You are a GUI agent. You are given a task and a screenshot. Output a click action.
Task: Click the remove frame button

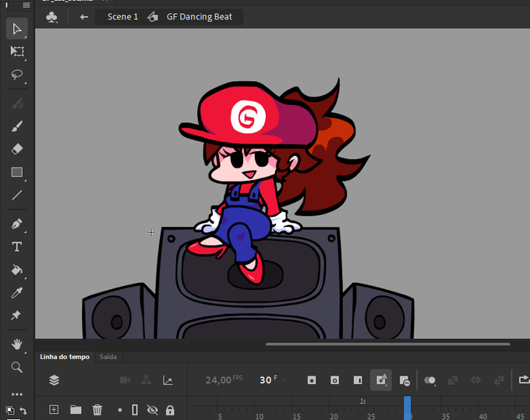point(405,381)
